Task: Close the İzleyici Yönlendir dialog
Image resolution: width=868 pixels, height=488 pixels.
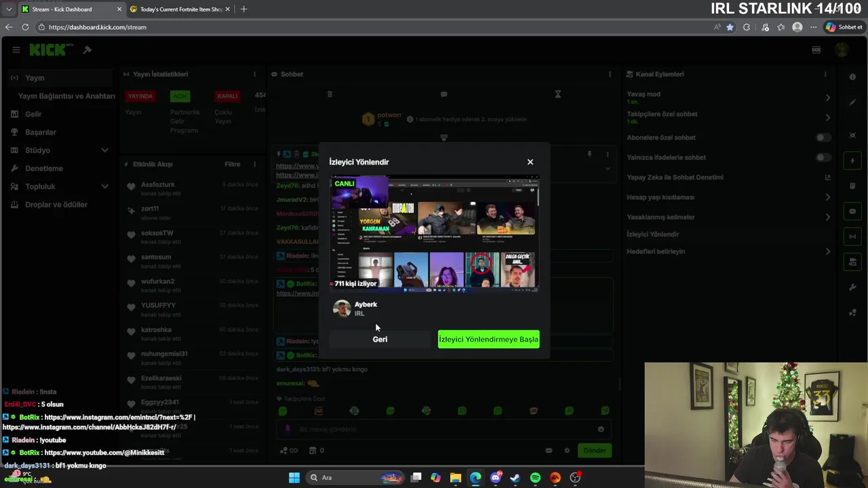Action: tap(530, 162)
